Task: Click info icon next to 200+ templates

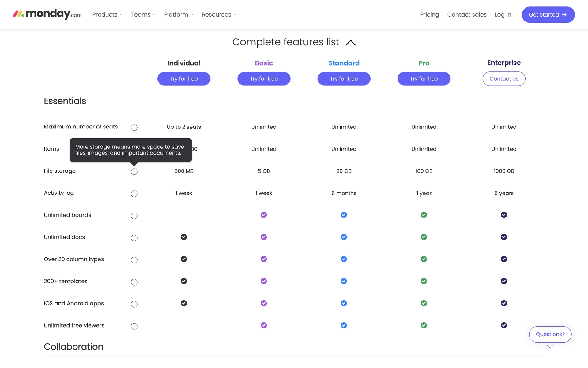Action: tap(134, 282)
